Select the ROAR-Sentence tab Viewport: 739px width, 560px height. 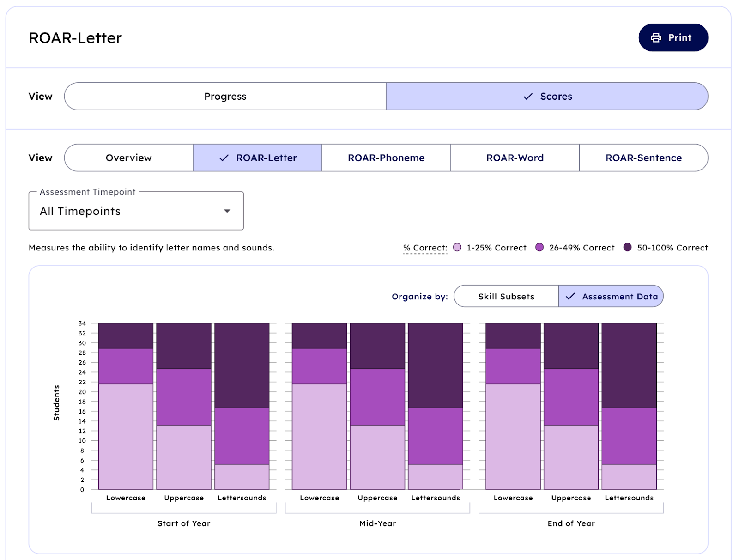[x=643, y=158]
